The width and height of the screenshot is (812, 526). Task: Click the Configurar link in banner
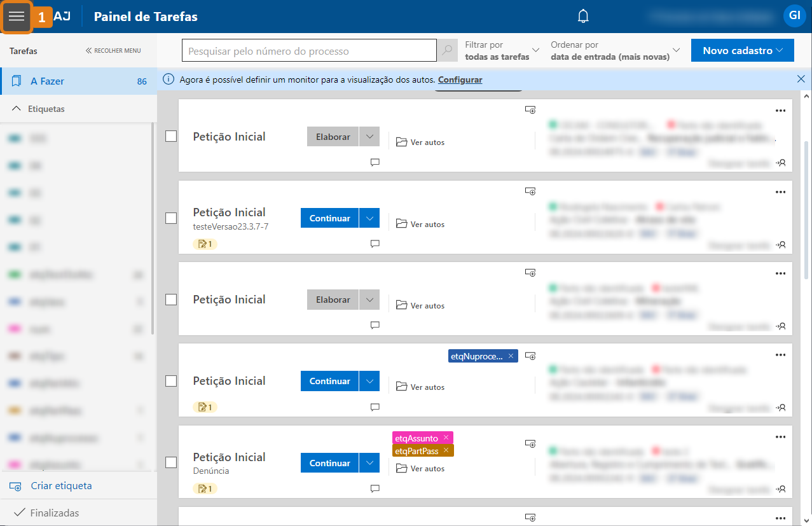[460, 80]
